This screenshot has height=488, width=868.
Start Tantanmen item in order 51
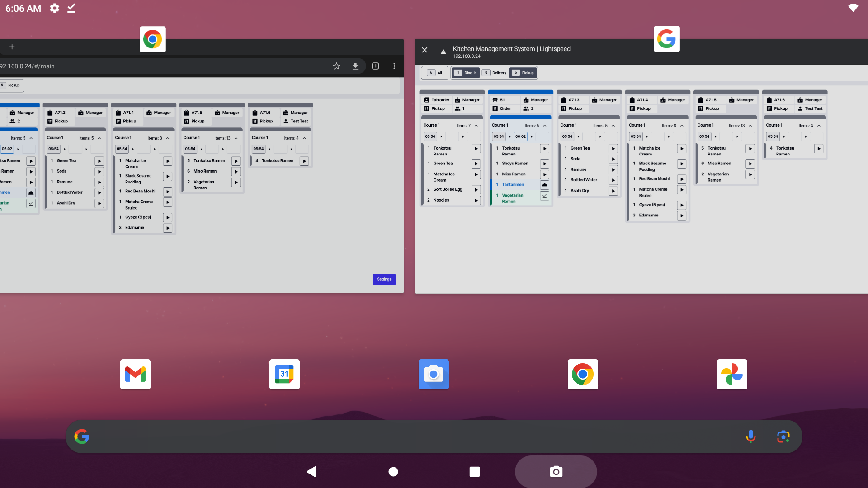coord(545,185)
